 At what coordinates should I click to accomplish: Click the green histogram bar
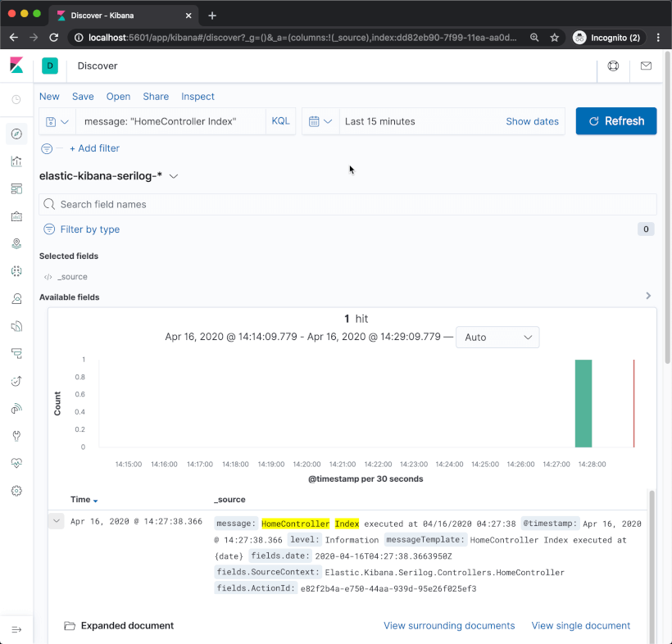click(583, 403)
